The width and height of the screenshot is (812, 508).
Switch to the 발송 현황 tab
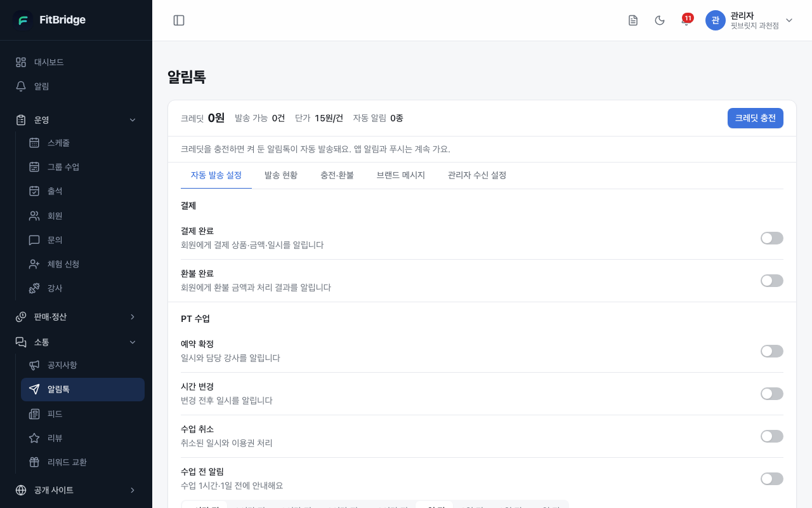pyautogui.click(x=281, y=175)
